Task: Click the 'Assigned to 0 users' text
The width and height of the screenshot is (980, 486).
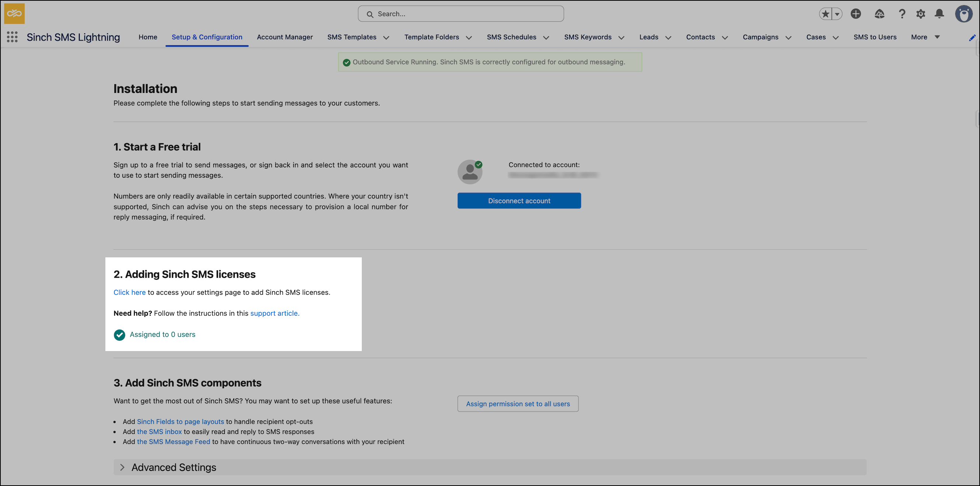Action: (162, 334)
